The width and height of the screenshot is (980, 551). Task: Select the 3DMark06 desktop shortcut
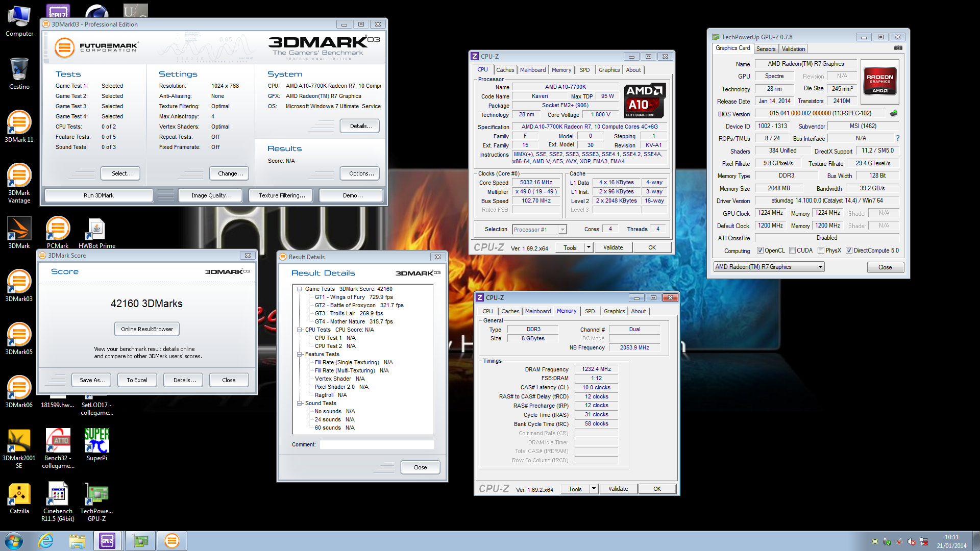coord(19,392)
